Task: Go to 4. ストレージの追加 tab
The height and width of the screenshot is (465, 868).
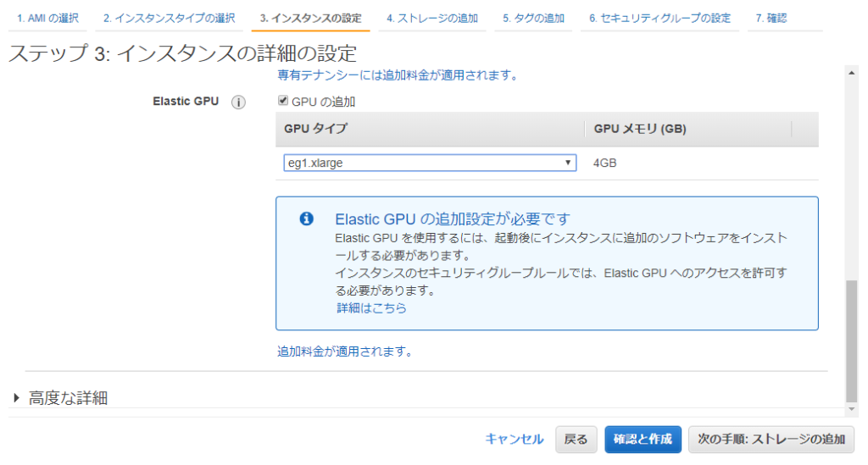Action: tap(431, 19)
